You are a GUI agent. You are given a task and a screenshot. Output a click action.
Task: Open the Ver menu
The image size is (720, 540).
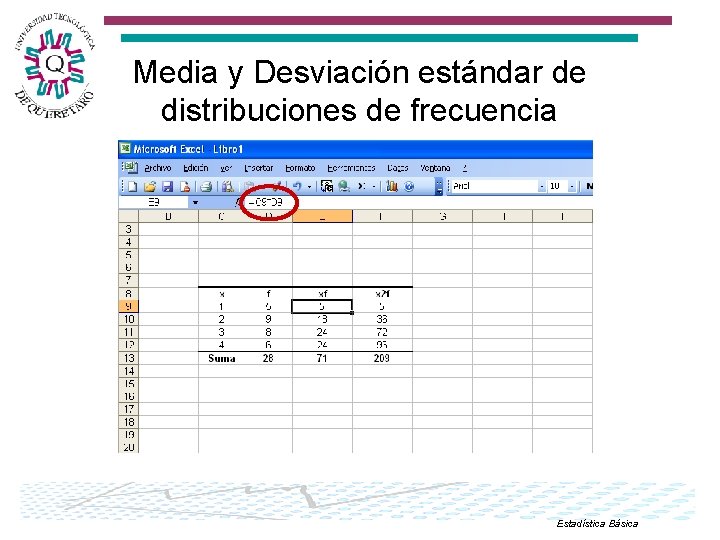tap(226, 168)
